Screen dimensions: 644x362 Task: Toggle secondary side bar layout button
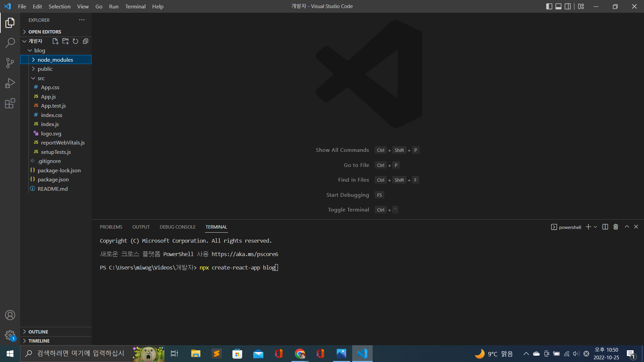[x=568, y=6]
